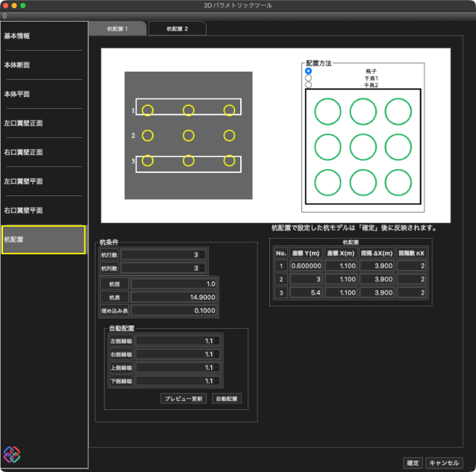
Task: Click the yellow minimize window button
Action: (14, 5)
